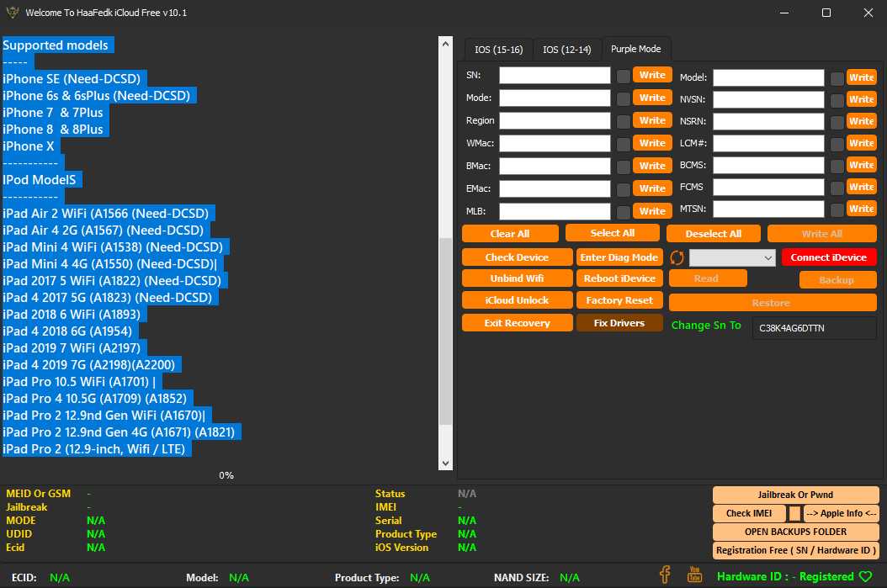Click the HaaFedk app logo in title bar
The width and height of the screenshot is (887, 588).
12,12
